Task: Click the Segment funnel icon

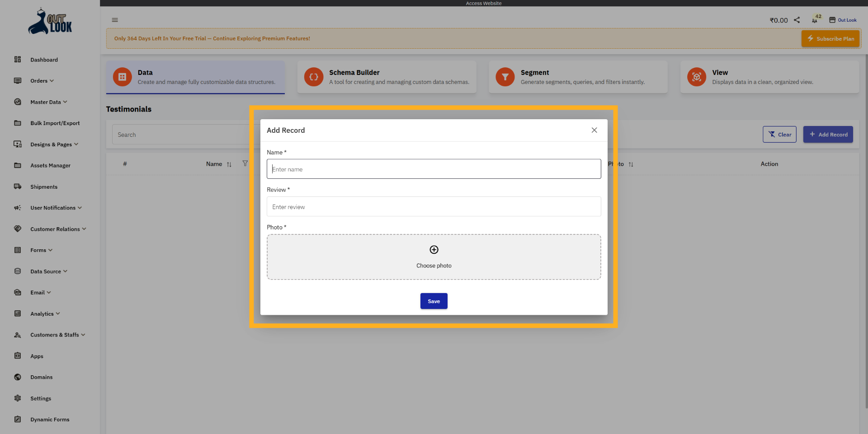Action: (505, 77)
